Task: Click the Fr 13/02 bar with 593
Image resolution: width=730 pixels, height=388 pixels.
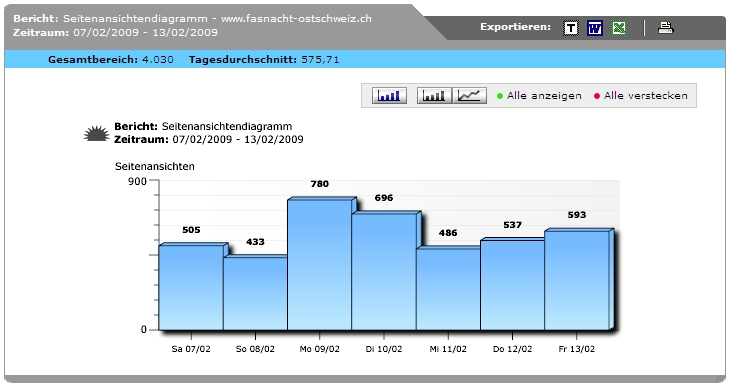Action: (576, 280)
